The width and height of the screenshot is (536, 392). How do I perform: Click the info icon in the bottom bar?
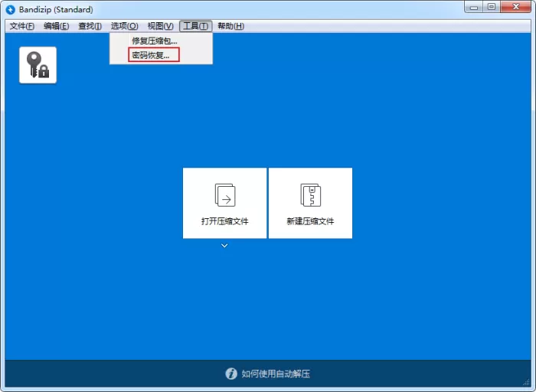tap(231, 374)
